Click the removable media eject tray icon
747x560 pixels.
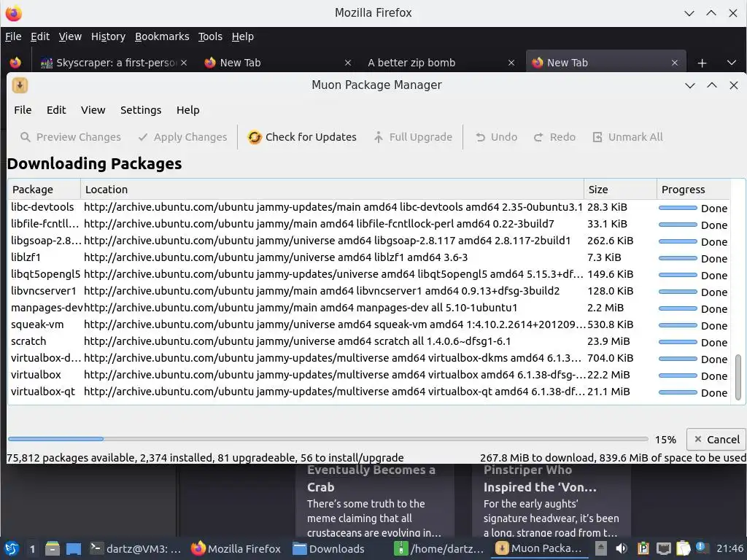coord(601,549)
